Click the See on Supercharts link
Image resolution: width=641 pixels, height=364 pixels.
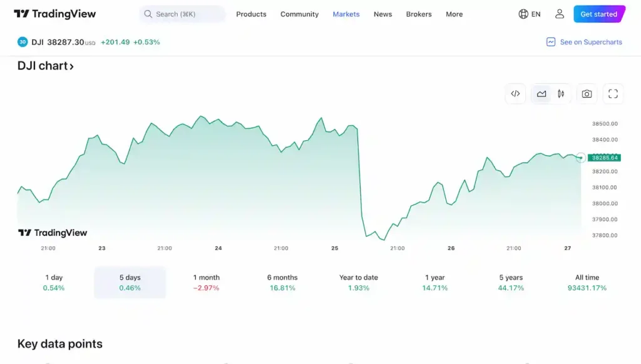[584, 42]
